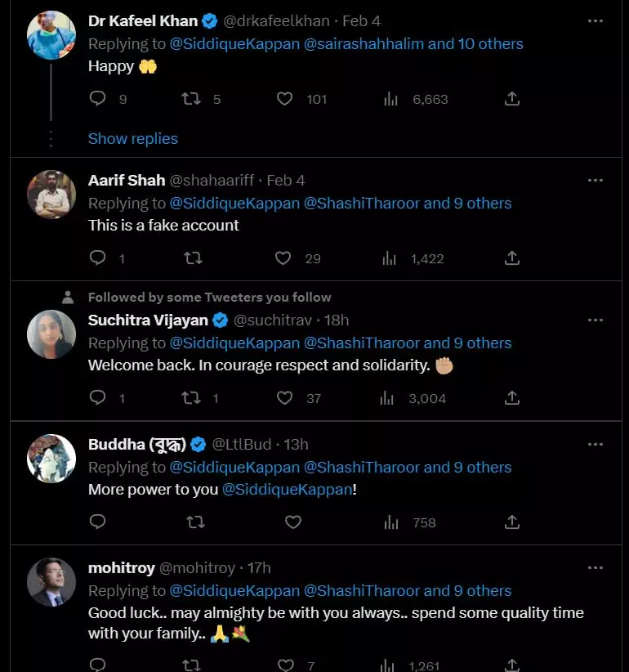Like Dr Kafeel Khan's "Happy" reply
This screenshot has width=629, height=672.
284,99
